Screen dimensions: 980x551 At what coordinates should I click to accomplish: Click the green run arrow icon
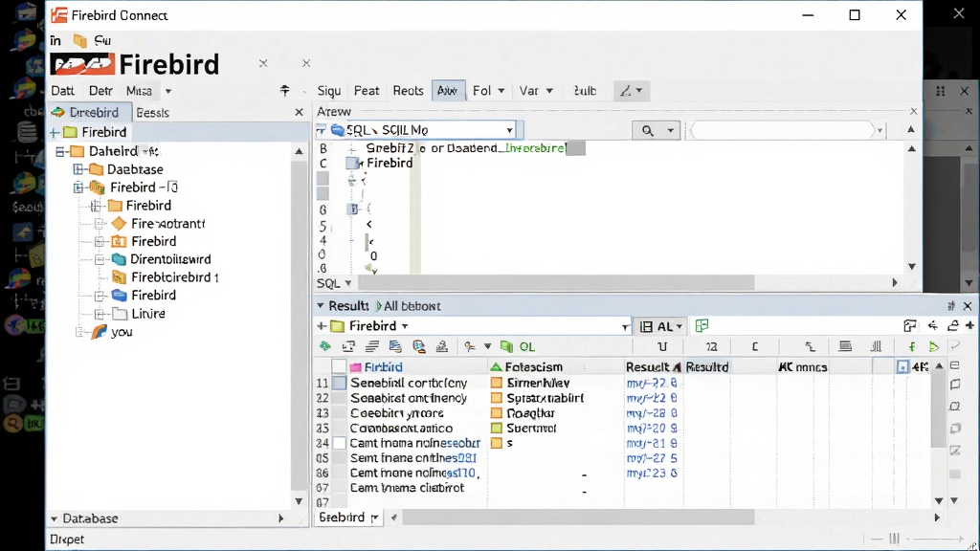(934, 346)
